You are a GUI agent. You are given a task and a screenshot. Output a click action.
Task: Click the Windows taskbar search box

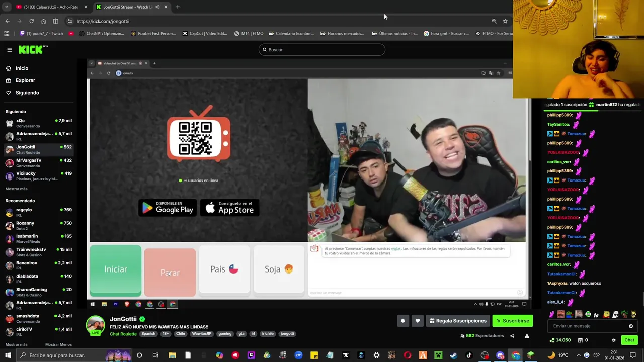(x=73, y=355)
